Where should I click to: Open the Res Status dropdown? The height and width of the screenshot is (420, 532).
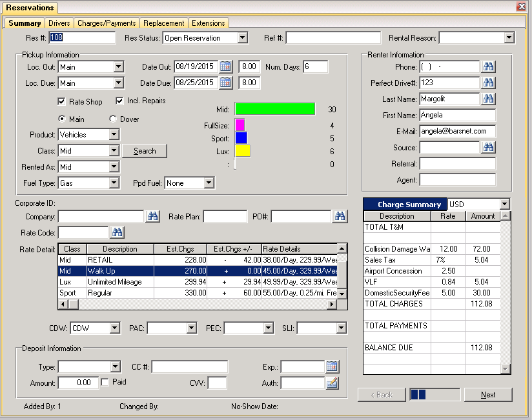click(x=243, y=37)
